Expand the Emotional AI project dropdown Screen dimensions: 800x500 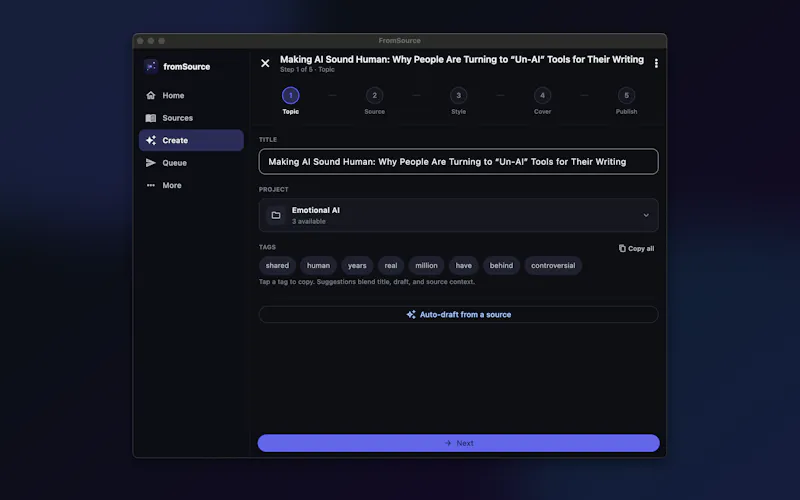[x=458, y=215]
